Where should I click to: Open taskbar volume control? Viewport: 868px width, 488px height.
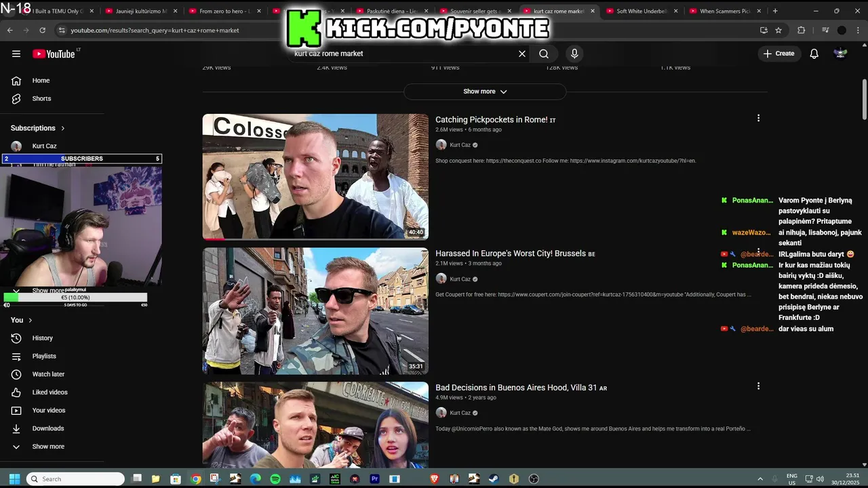pos(821,479)
